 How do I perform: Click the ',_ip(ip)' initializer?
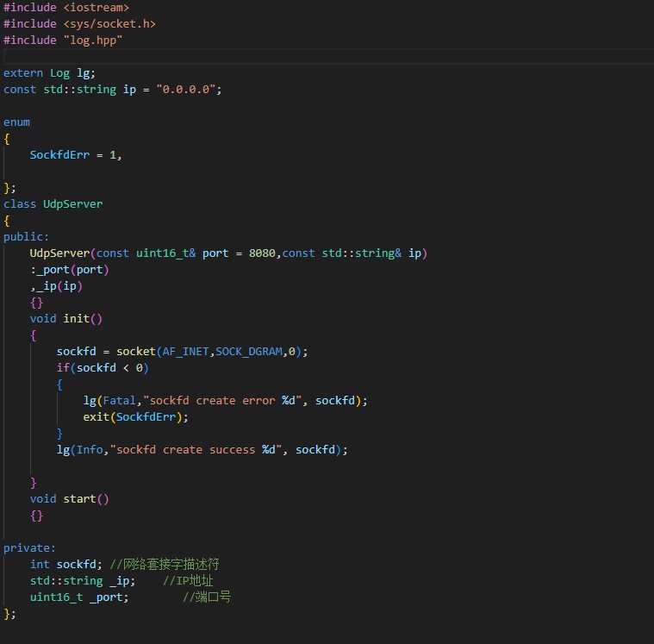(x=56, y=286)
